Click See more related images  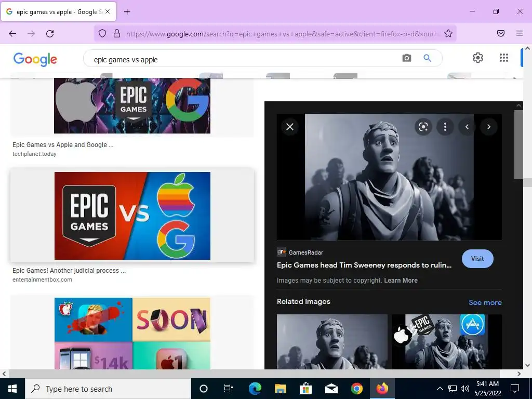point(485,302)
